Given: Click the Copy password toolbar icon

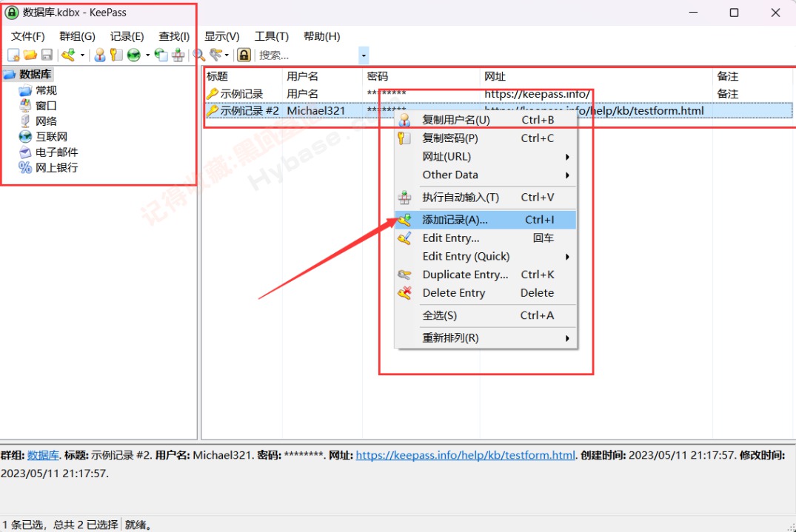Looking at the screenshot, I should (x=117, y=55).
